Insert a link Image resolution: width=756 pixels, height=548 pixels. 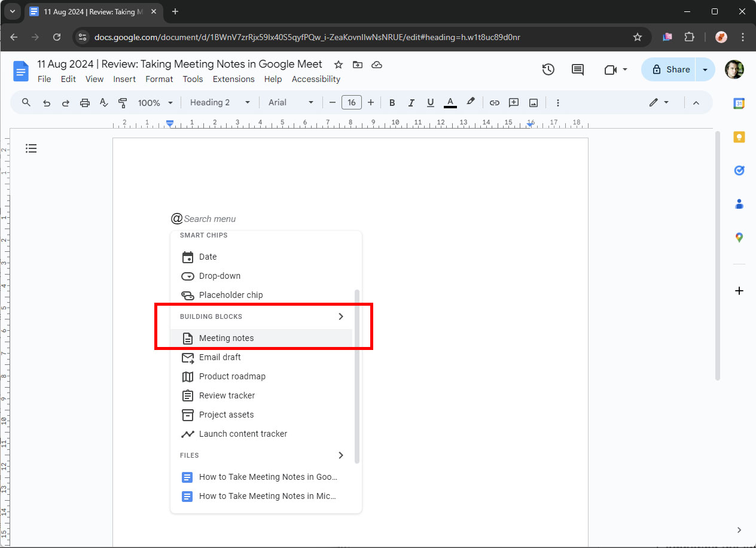click(495, 103)
